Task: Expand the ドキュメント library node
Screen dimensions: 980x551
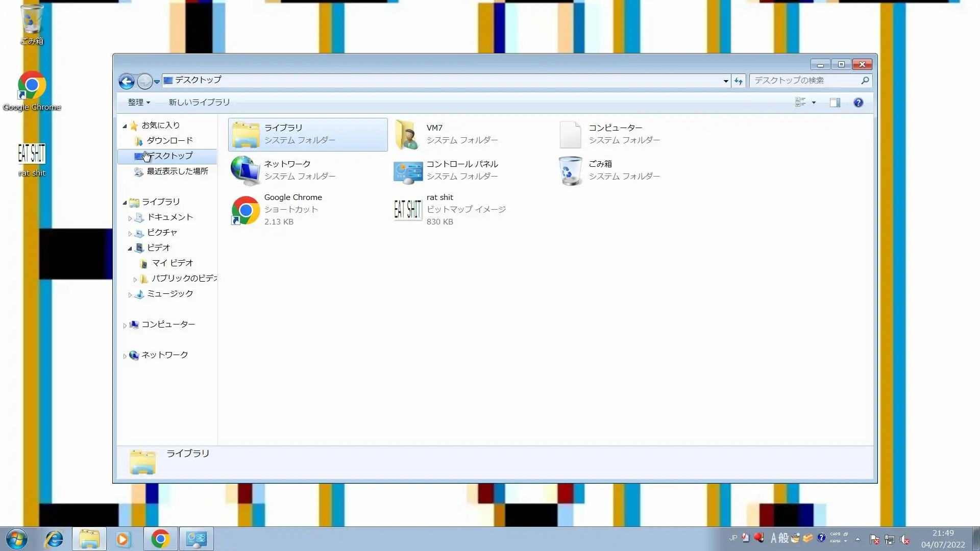Action: [x=130, y=218]
